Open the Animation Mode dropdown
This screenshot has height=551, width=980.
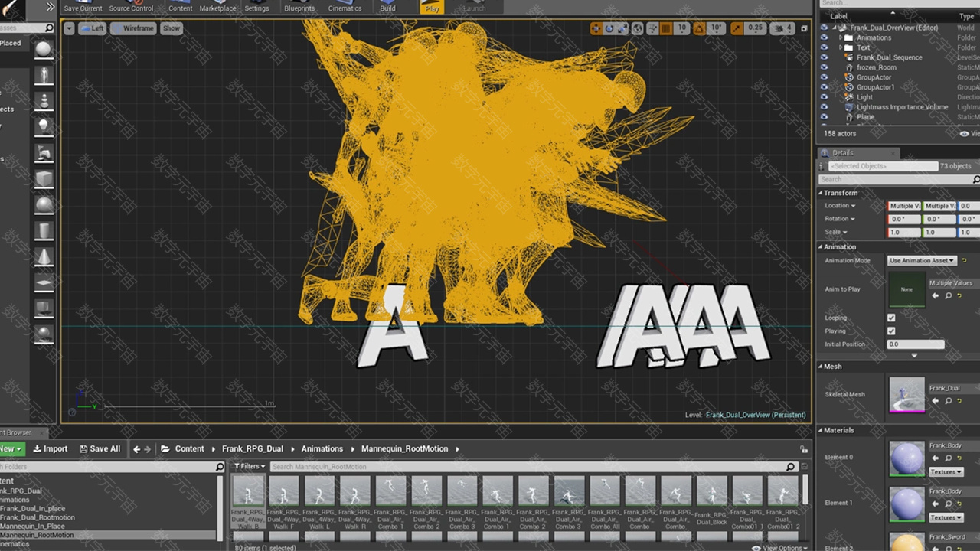(922, 260)
